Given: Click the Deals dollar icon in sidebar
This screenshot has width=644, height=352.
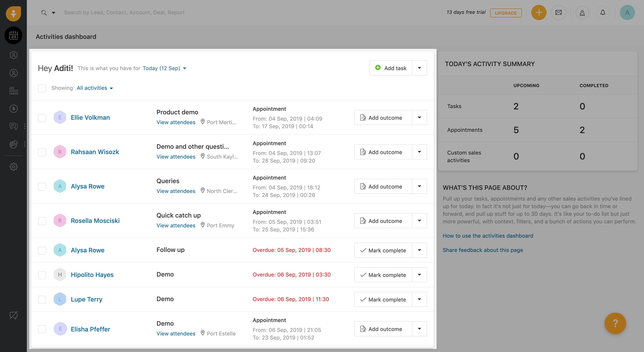Looking at the screenshot, I should [x=13, y=109].
